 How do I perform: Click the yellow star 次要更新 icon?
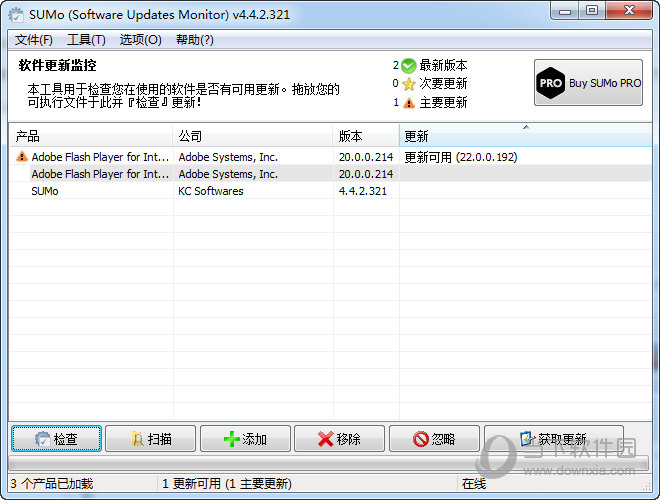409,84
